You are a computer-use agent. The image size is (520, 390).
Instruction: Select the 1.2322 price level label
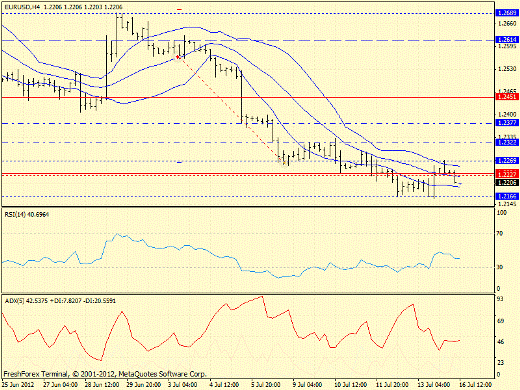click(x=507, y=142)
